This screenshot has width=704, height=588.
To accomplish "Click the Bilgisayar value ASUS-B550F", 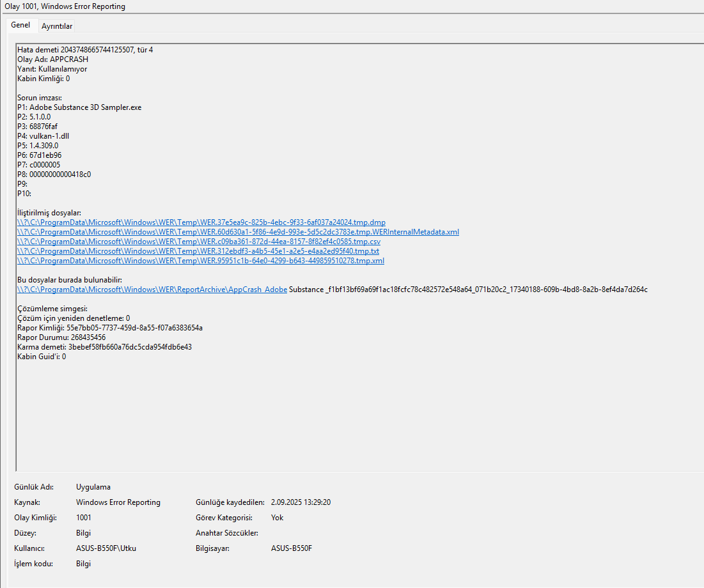I will [x=292, y=548].
